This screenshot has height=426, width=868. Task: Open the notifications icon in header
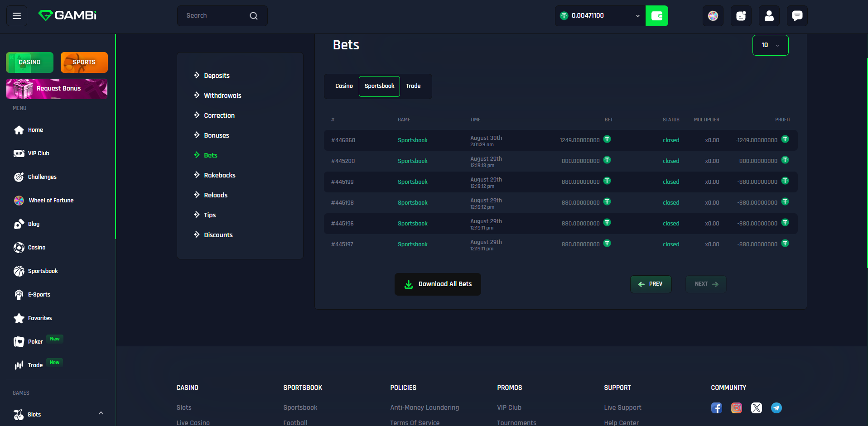(x=741, y=16)
